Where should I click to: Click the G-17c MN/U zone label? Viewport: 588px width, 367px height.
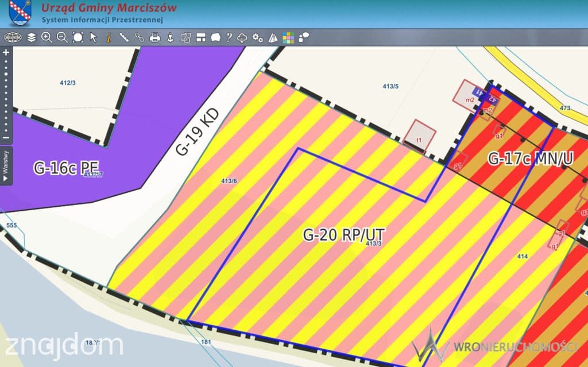[531, 159]
